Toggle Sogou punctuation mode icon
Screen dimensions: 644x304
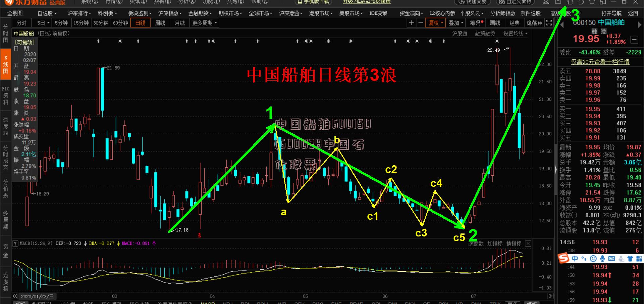pos(584,258)
